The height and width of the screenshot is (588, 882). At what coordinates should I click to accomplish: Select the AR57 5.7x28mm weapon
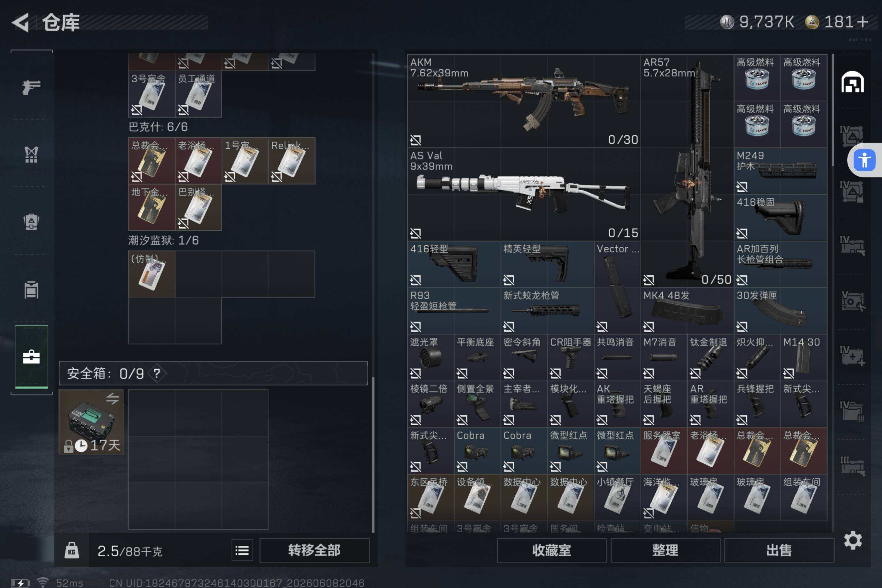pyautogui.click(x=687, y=171)
